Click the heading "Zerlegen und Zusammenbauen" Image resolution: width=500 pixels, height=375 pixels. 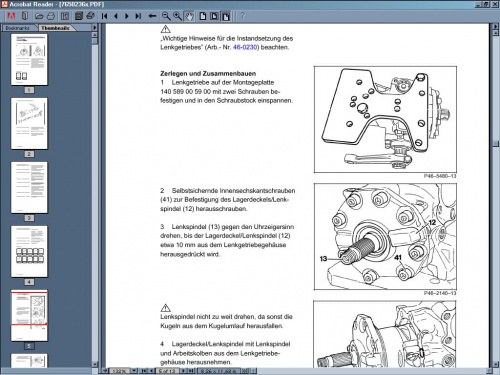click(208, 73)
